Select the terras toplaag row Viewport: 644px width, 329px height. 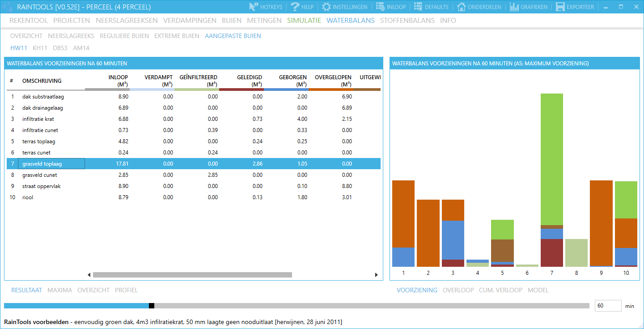pos(193,141)
